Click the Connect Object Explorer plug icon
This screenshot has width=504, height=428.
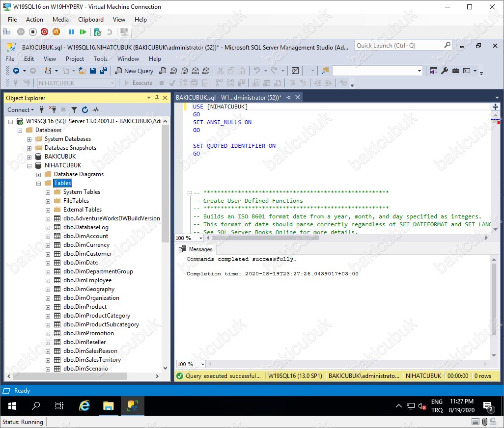[x=42, y=110]
